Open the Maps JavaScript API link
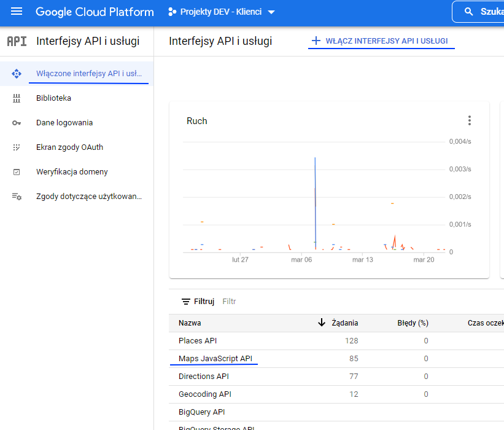Screen dimensions: 504x430 pyautogui.click(x=215, y=358)
